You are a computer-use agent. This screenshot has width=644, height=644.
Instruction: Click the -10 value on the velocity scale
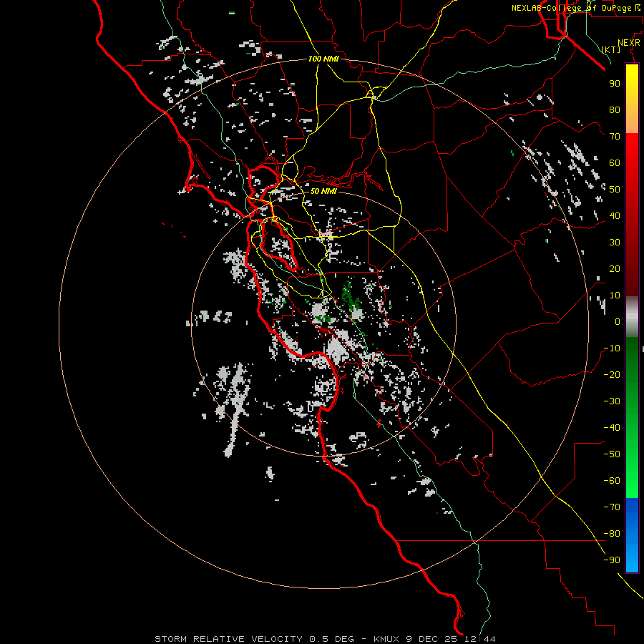coord(612,348)
